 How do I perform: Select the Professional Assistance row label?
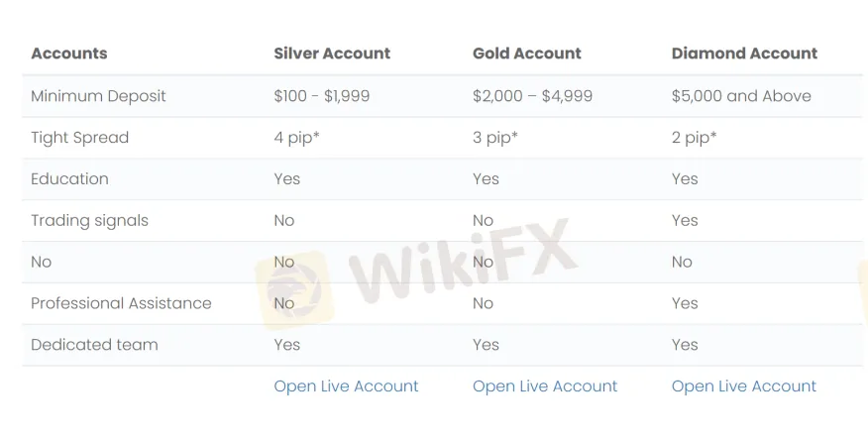[121, 303]
